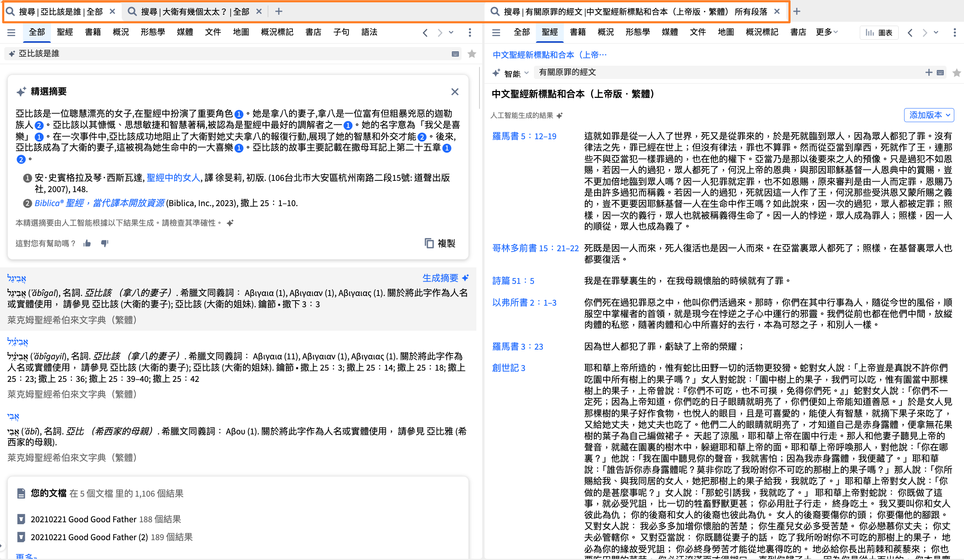Favorite the left search with star

(x=472, y=54)
